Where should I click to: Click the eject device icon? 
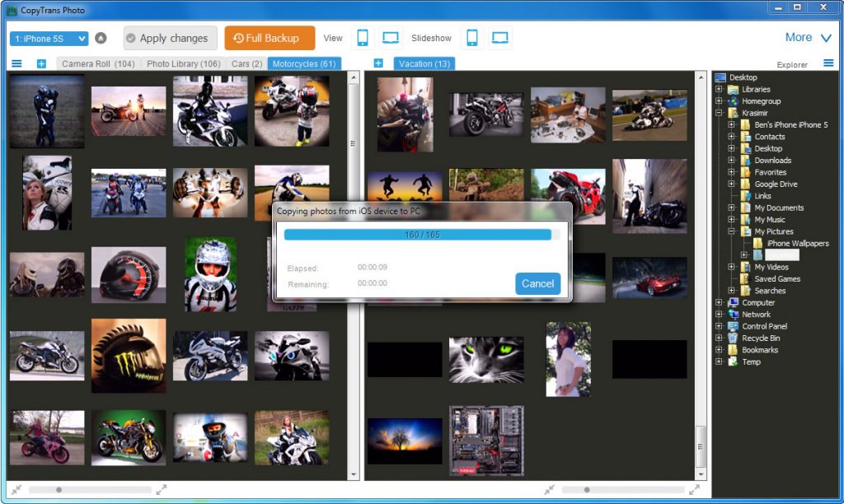pyautogui.click(x=102, y=38)
